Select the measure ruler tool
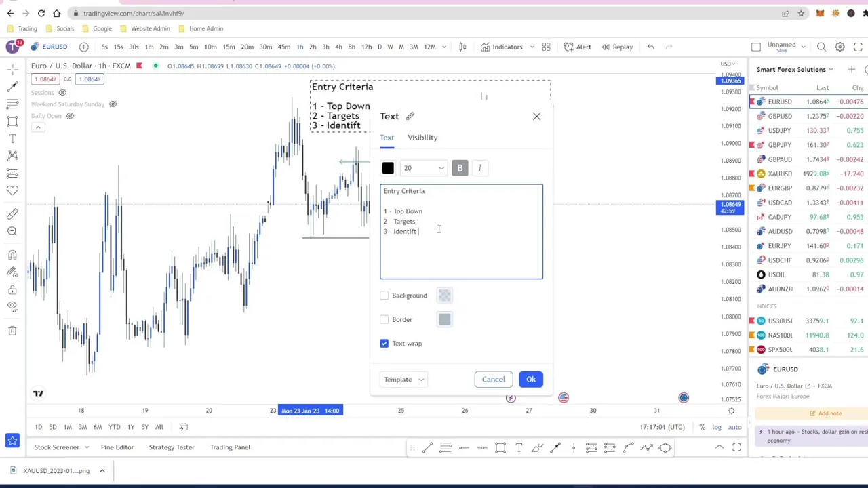The height and width of the screenshot is (488, 868). tap(12, 214)
